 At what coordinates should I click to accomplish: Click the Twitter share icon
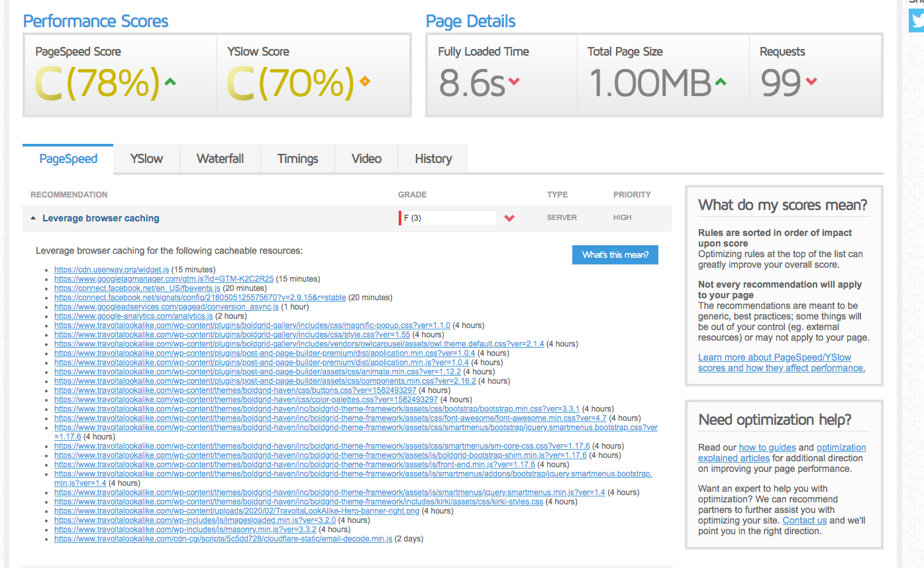[916, 21]
